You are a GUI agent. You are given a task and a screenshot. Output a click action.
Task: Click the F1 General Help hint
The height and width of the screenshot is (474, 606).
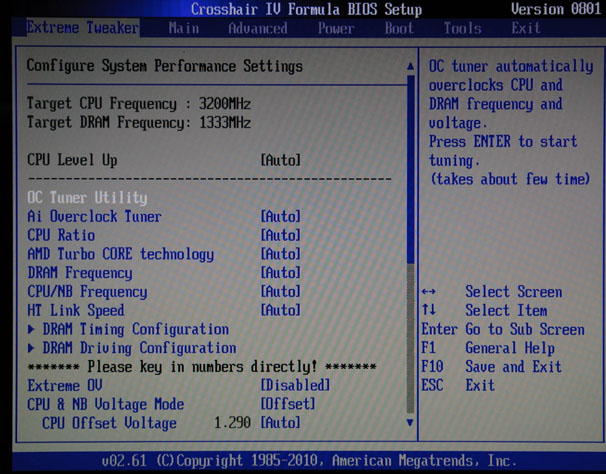[488, 348]
